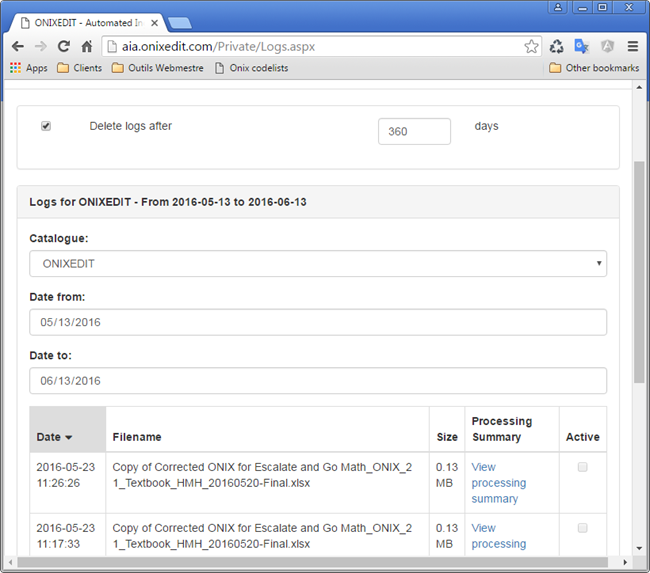The height and width of the screenshot is (573, 650).
Task: Select the 2016-05-23 11:17:33 date cell
Action: [66, 536]
